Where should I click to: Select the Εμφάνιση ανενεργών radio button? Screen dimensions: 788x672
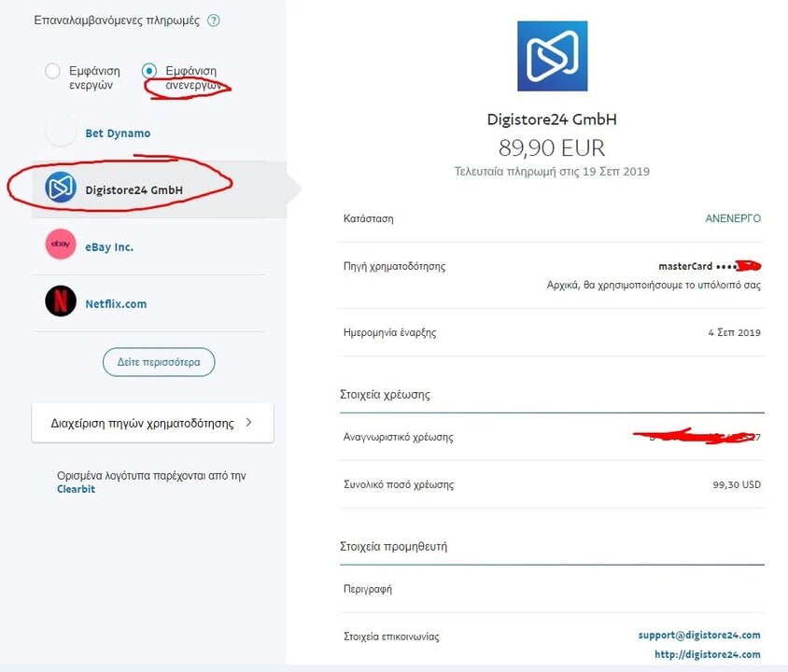tap(149, 71)
